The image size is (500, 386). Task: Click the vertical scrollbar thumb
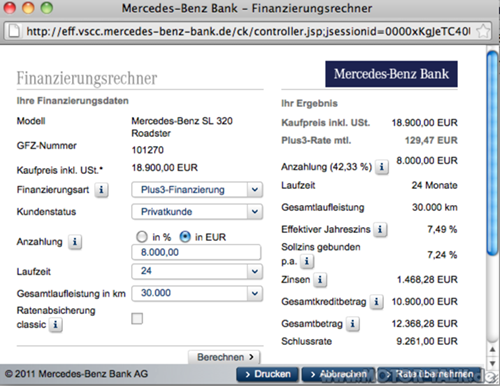tap(492, 153)
